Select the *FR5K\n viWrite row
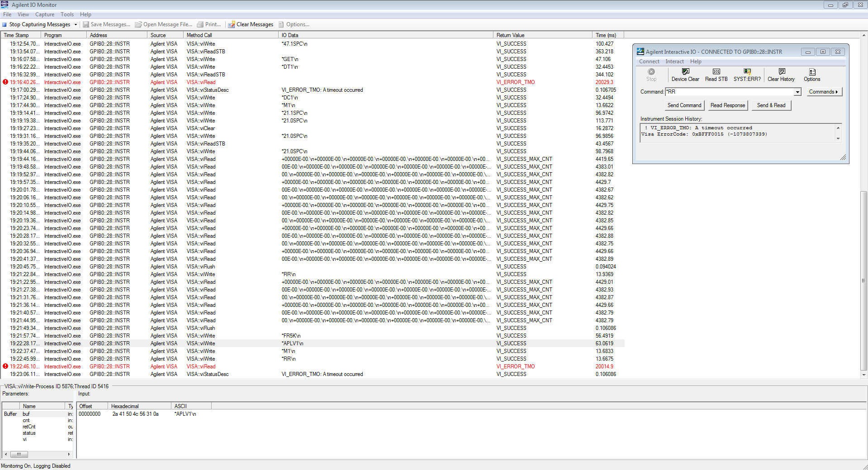Image resolution: width=868 pixels, height=470 pixels. tap(312, 336)
